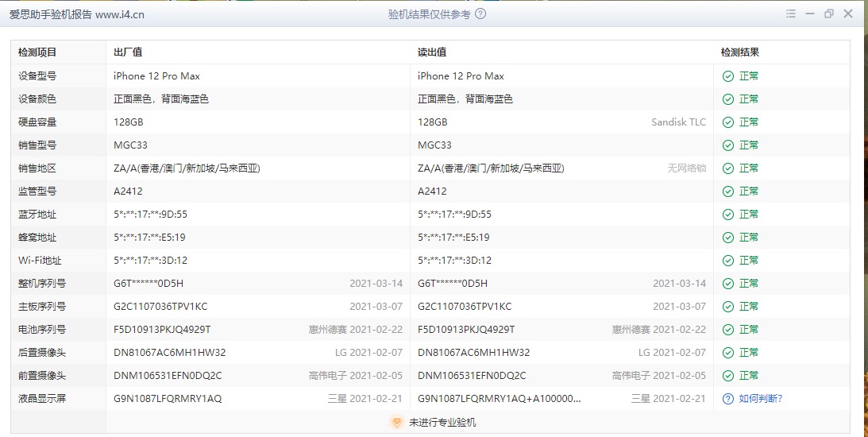This screenshot has height=437, width=868.
Task: Click the 验机结果仅供参考 text
Action: pyautogui.click(x=430, y=14)
